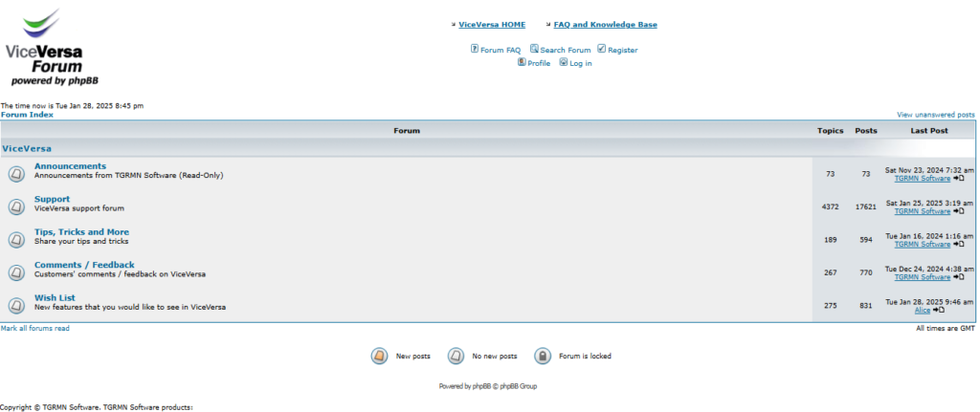The image size is (980, 412).
Task: Click the 'All times are GMT' text
Action: tap(946, 328)
